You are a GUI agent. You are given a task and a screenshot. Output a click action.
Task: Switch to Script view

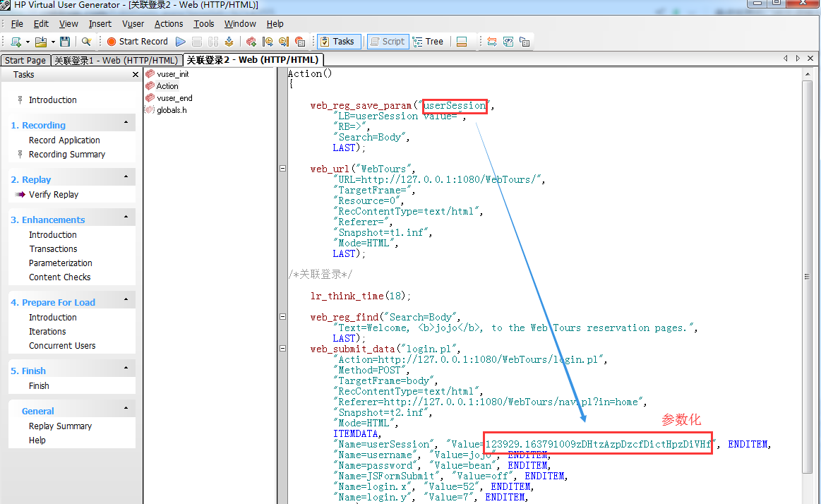point(388,42)
